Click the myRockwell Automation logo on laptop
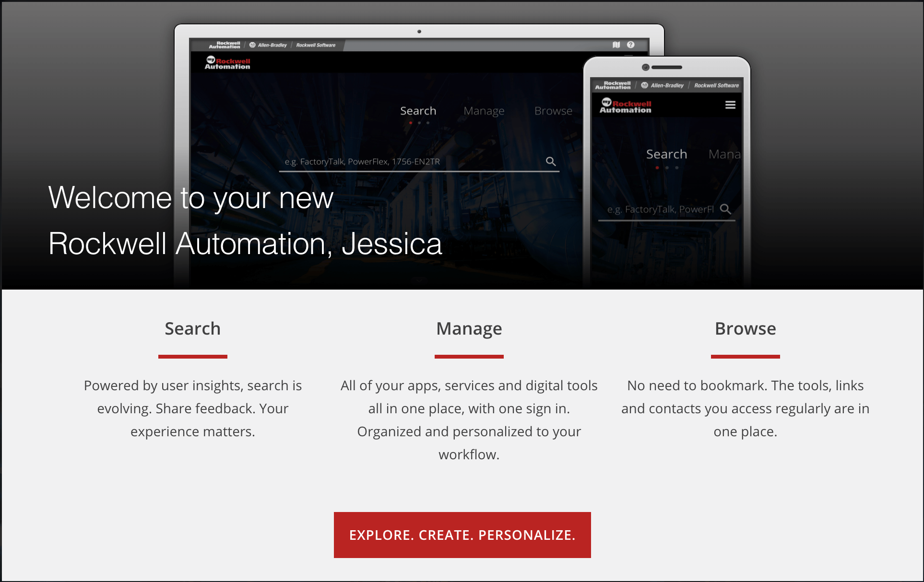924x582 pixels. point(227,63)
